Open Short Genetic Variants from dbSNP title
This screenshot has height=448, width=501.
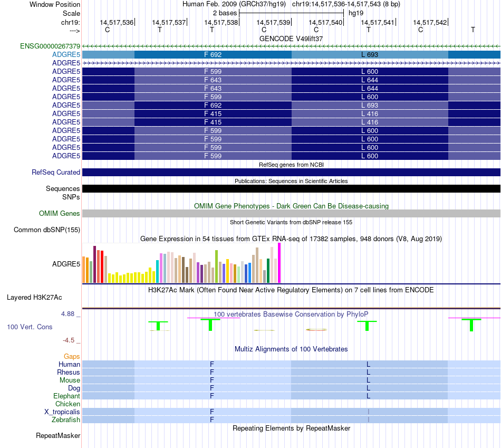pos(291,222)
